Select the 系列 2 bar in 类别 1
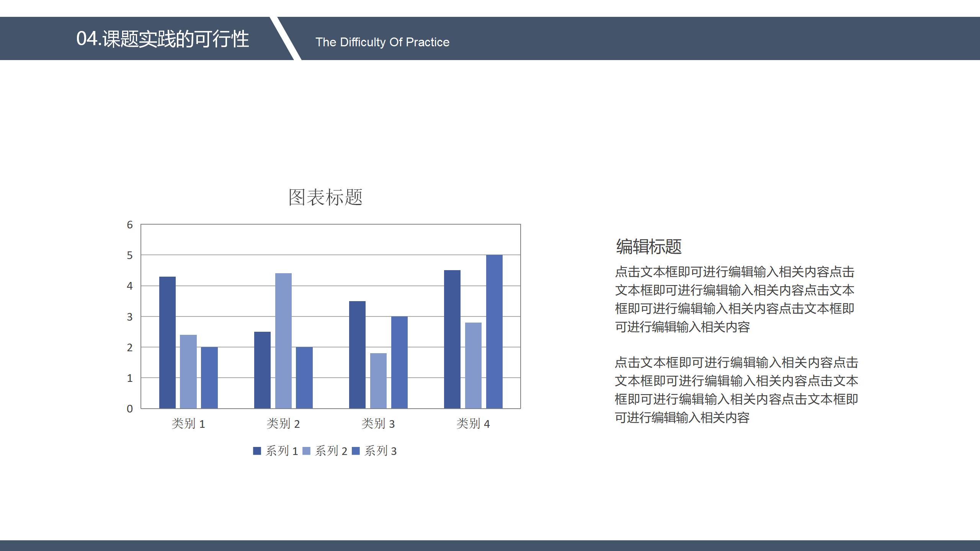980x551 pixels. point(188,372)
